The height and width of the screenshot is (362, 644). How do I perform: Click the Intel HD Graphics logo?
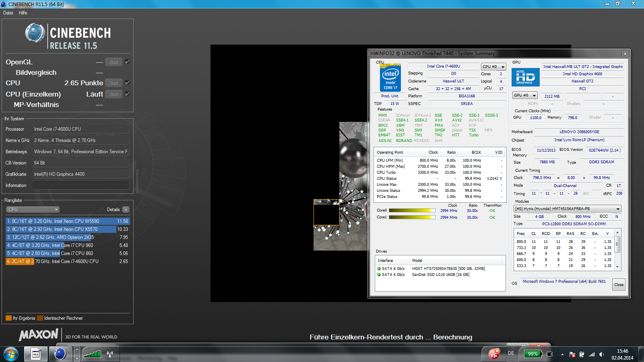(x=525, y=77)
